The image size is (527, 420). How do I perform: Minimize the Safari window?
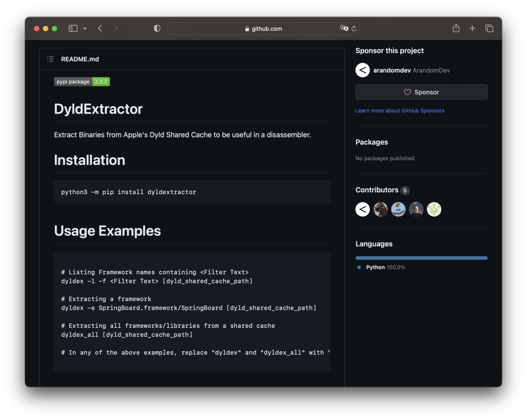point(45,29)
